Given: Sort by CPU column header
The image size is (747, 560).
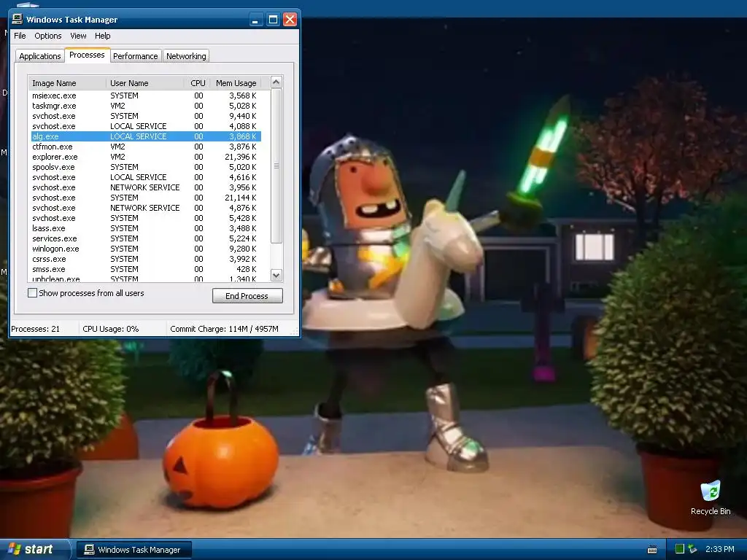Looking at the screenshot, I should 197,83.
